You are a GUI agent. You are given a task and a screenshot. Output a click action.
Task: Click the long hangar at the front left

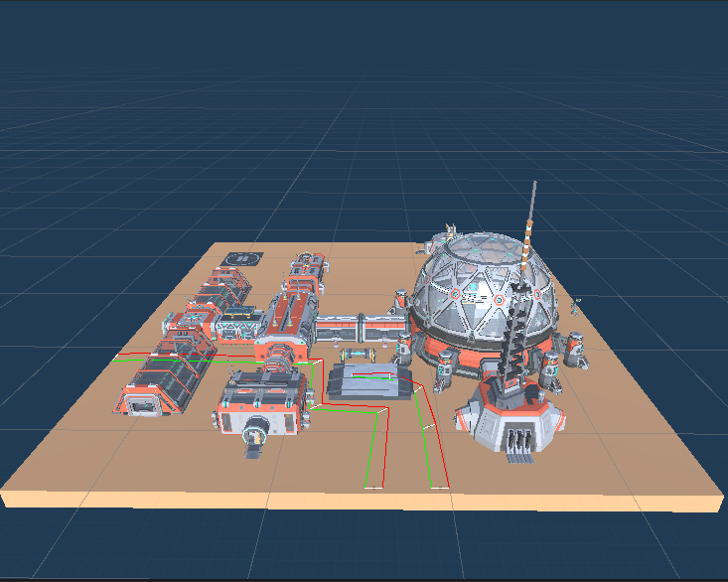coord(159,384)
